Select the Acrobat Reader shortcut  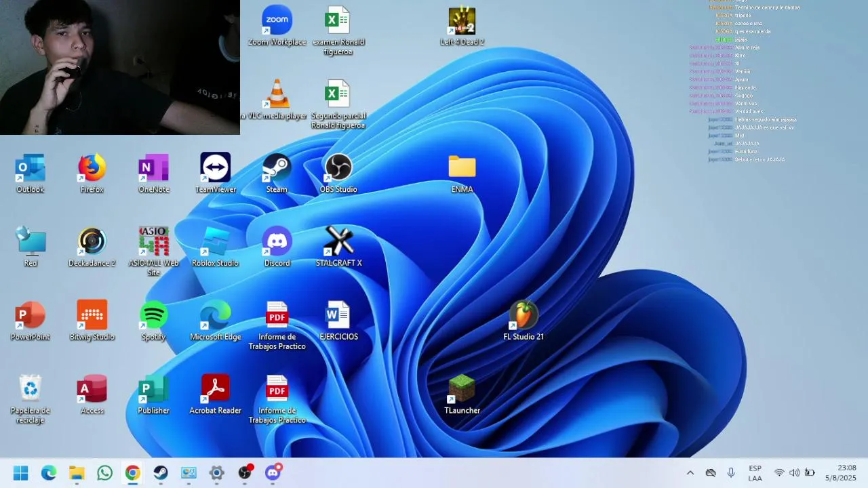(215, 394)
